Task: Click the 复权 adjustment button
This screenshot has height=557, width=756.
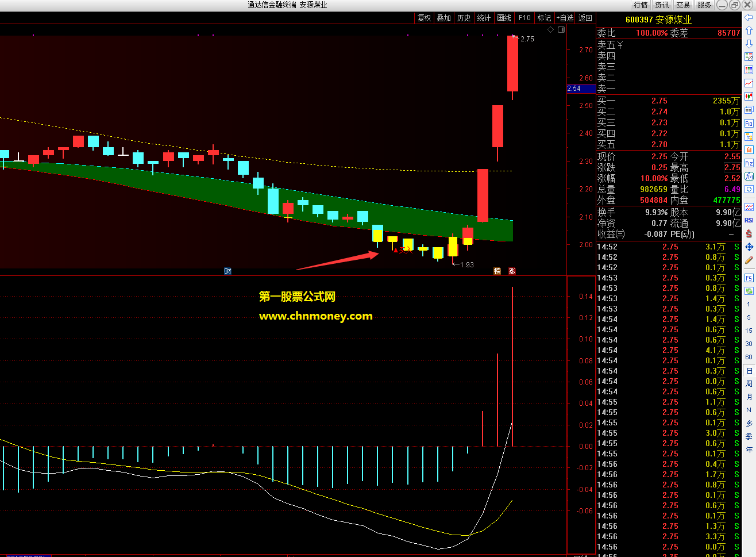Action: 425,18
